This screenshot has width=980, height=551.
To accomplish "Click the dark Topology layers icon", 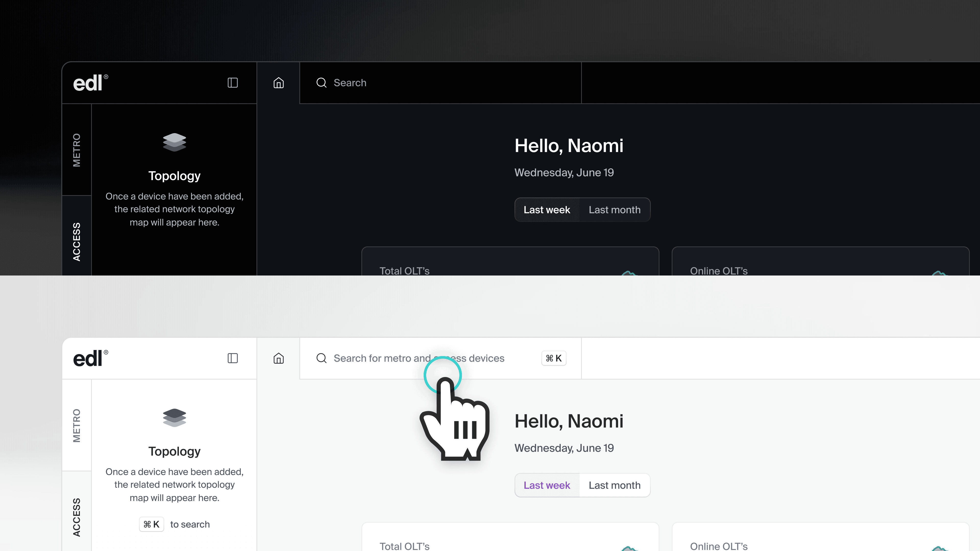I will [174, 142].
